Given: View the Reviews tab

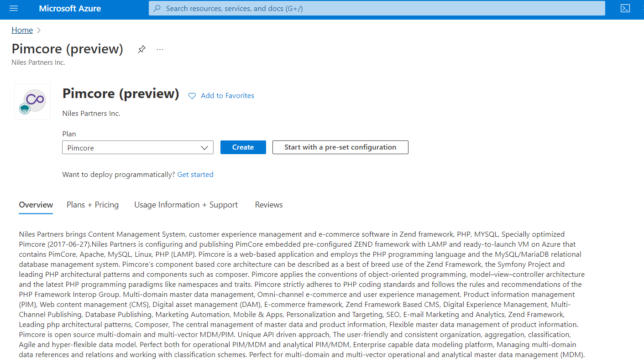Looking at the screenshot, I should tap(269, 205).
